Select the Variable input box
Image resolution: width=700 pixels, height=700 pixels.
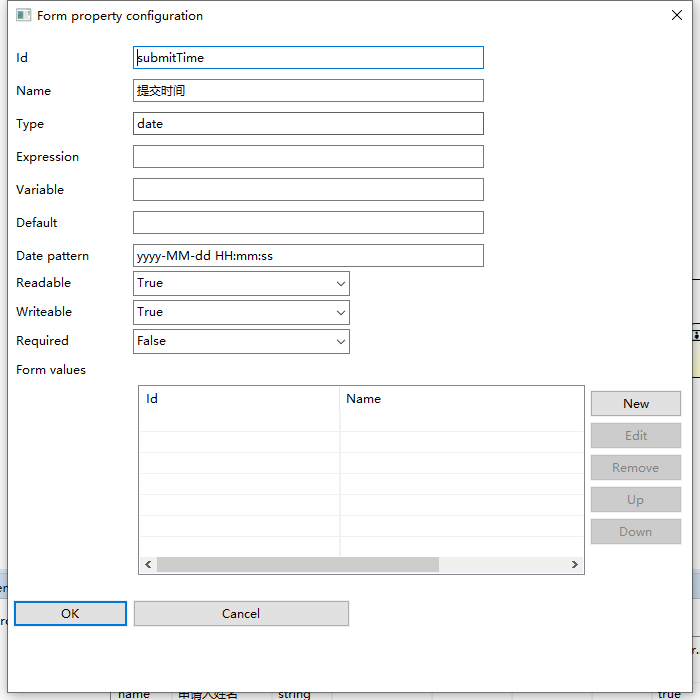pyautogui.click(x=308, y=190)
